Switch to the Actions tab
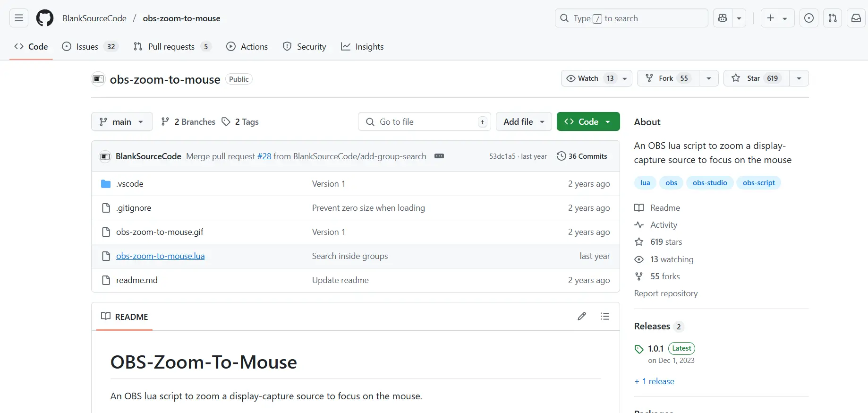This screenshot has width=868, height=413. tap(247, 46)
